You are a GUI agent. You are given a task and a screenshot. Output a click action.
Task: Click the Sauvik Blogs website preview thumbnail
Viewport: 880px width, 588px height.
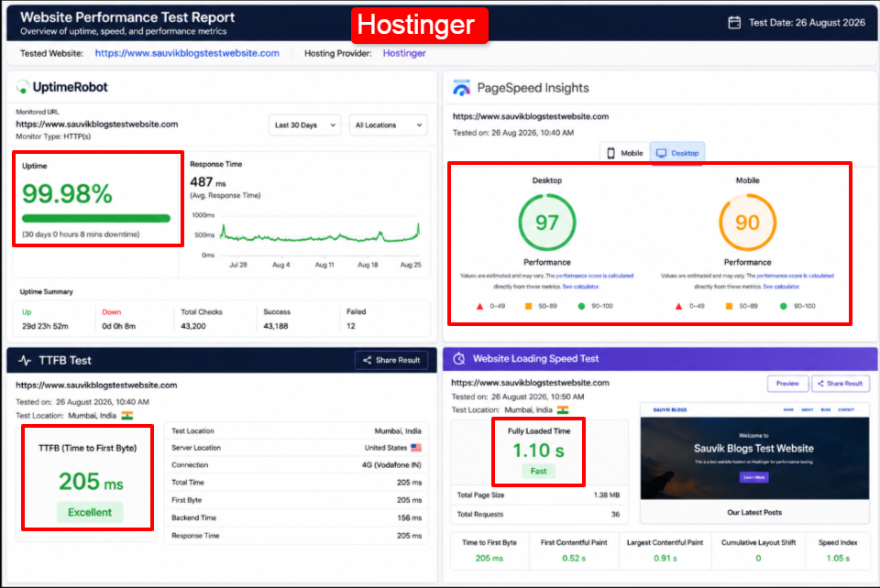pos(754,462)
